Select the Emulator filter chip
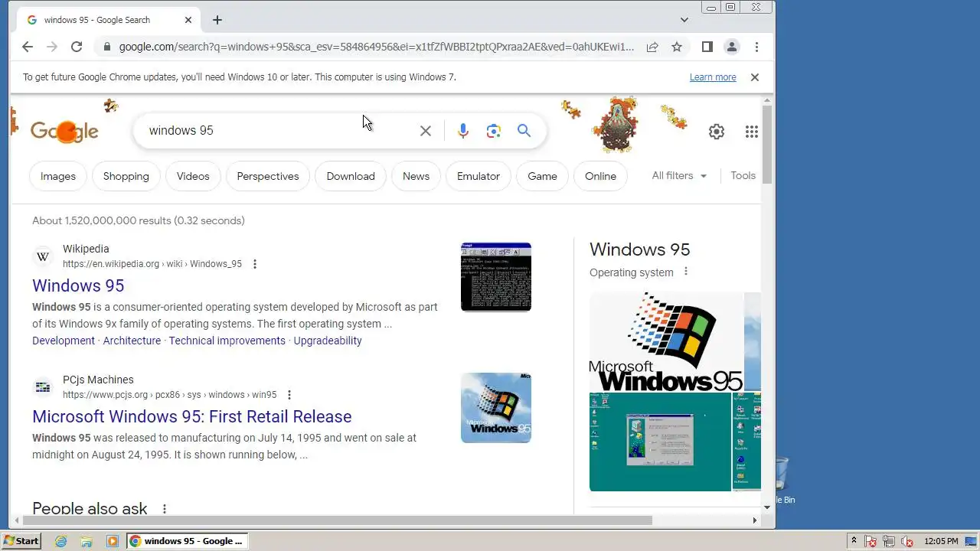980x551 pixels. [479, 176]
